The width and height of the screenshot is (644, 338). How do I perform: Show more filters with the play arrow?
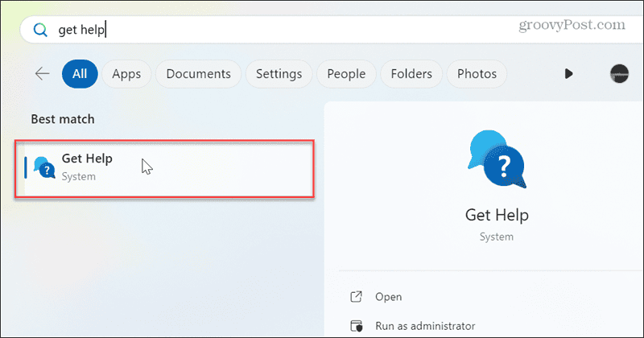pos(569,74)
